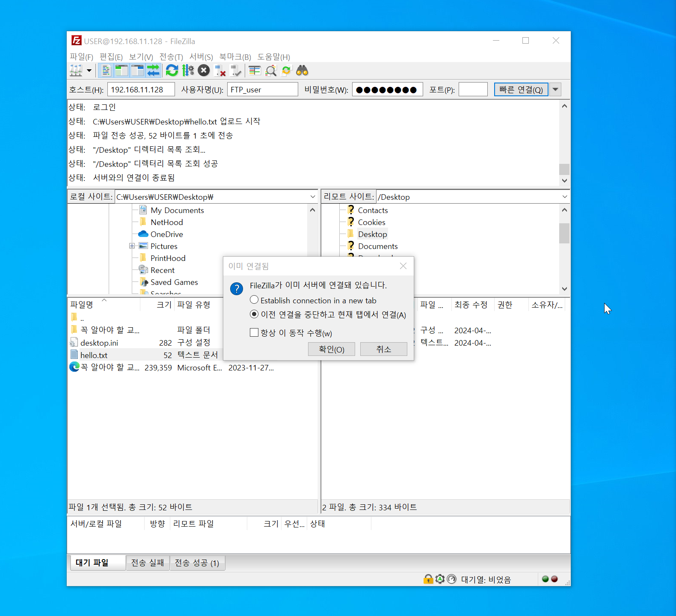Toggle local directory tree display icon
The width and height of the screenshot is (676, 616).
click(122, 71)
